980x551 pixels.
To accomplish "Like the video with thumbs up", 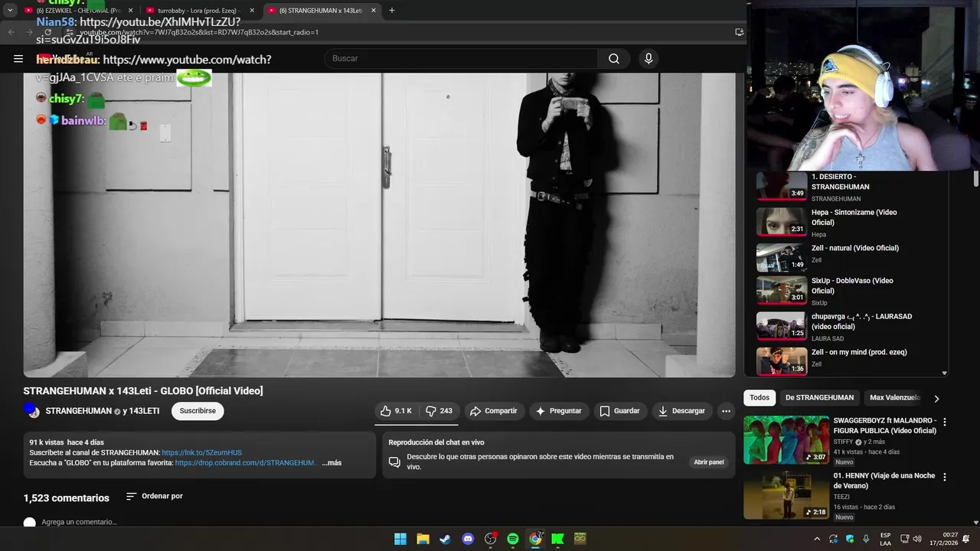I will click(397, 411).
